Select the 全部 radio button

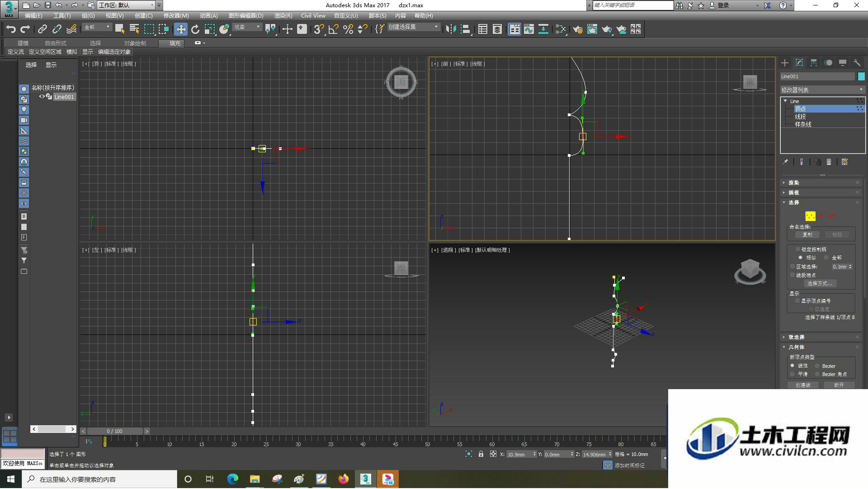coord(826,258)
